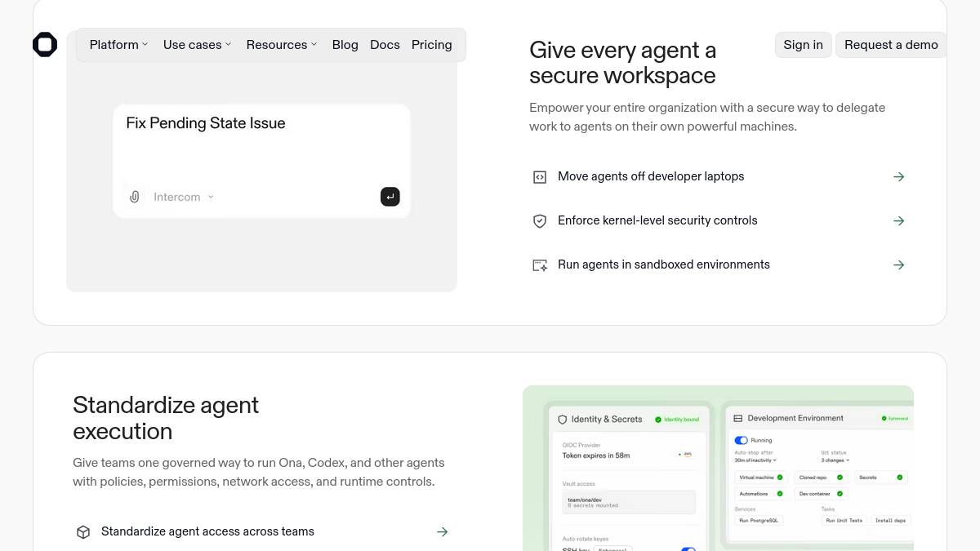Click arrow next to Move agents off developer laptops
This screenshot has height=551, width=980.
tap(899, 176)
